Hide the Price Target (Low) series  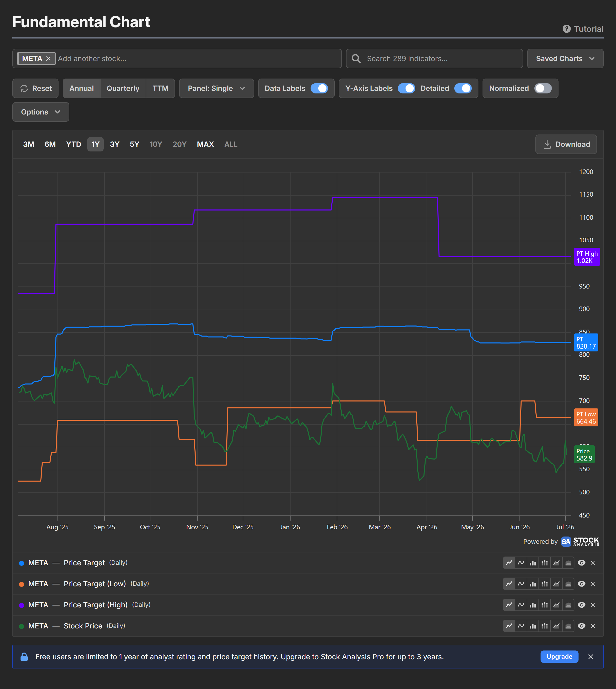tap(581, 584)
